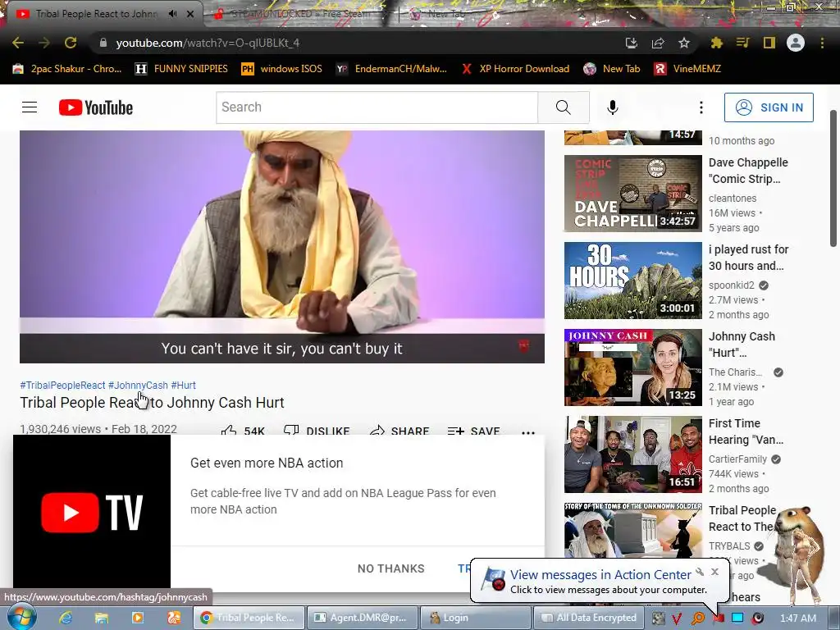Screen dimensions: 840x630
Task: Bookmark this page with the star icon
Action: coord(683,43)
